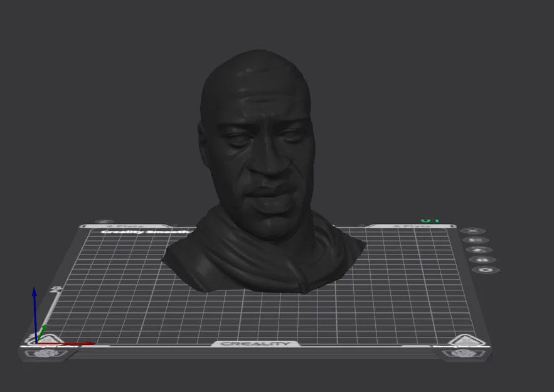Click the red X-axis indicator near the gizmo
This screenshot has width=554, height=392.
77,344
